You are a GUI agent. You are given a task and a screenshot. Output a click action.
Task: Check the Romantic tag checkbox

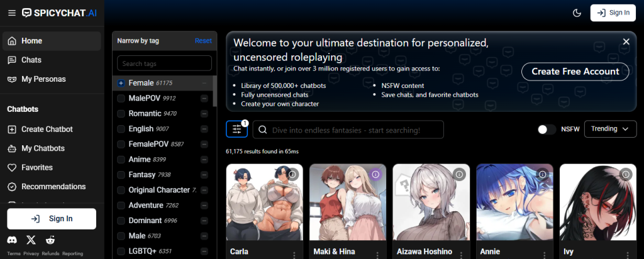pos(121,114)
